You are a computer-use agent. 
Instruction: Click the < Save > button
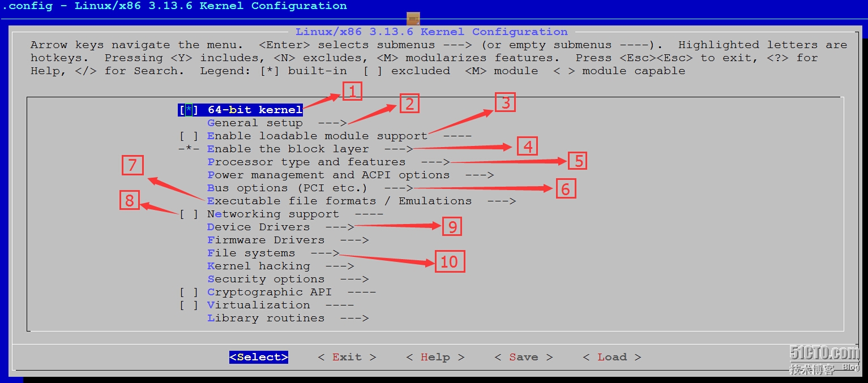click(x=523, y=357)
